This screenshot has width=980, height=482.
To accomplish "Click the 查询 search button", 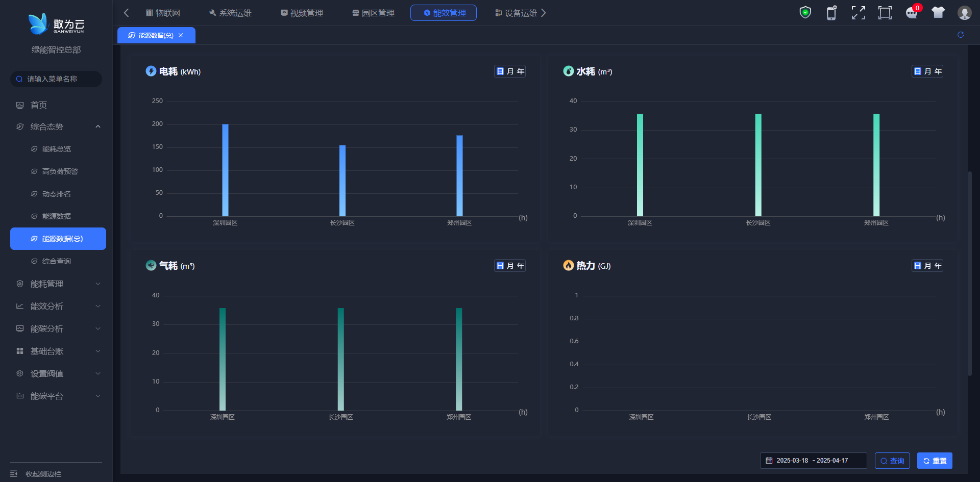I will 892,461.
